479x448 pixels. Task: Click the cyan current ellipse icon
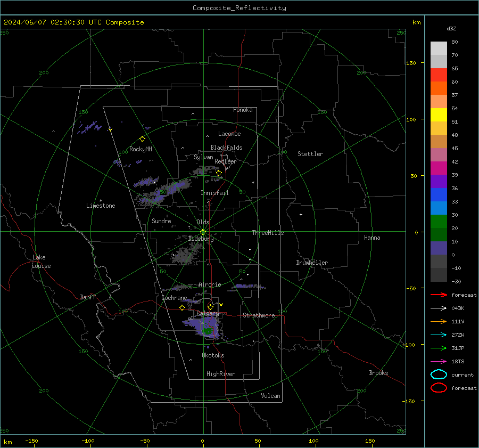(439, 374)
